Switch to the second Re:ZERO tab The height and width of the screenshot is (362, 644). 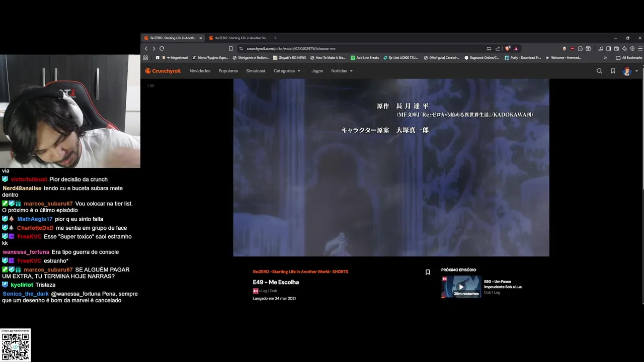[237, 38]
